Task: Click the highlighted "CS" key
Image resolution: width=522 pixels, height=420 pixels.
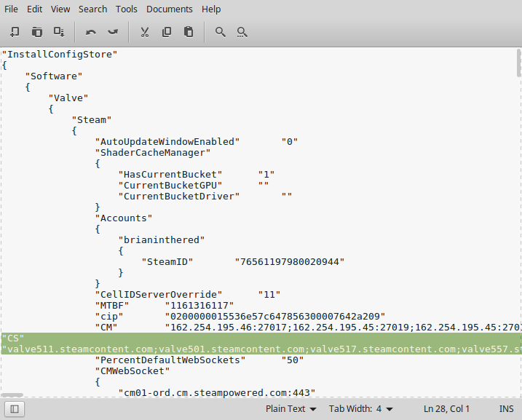Action: coord(13,338)
